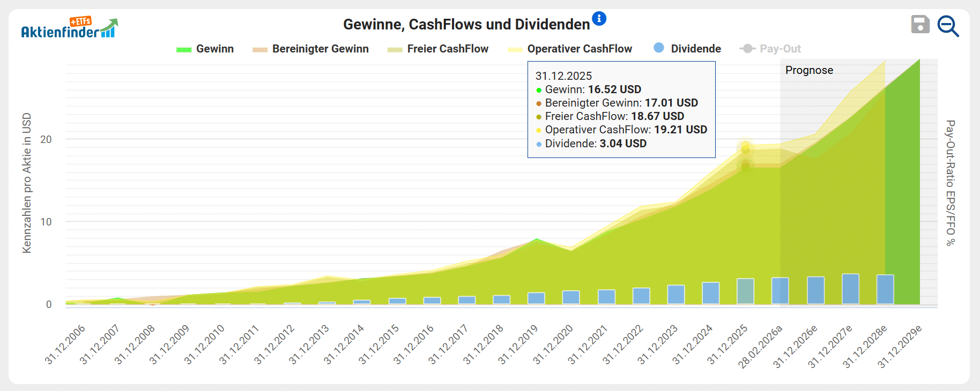Click the yellow Operativer CashFlow data point marker
This screenshot has width=980, height=391.
click(745, 147)
